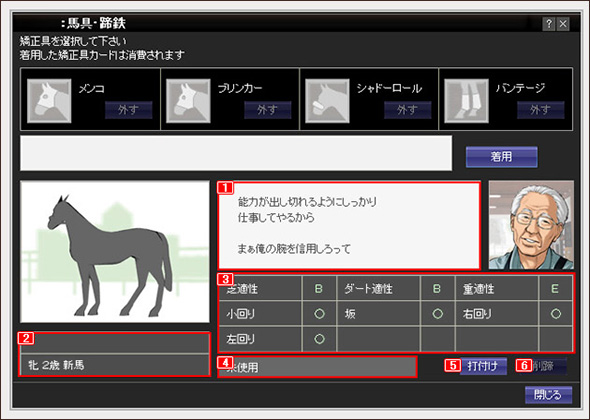Click the empty corrective gear selection field

(236, 153)
